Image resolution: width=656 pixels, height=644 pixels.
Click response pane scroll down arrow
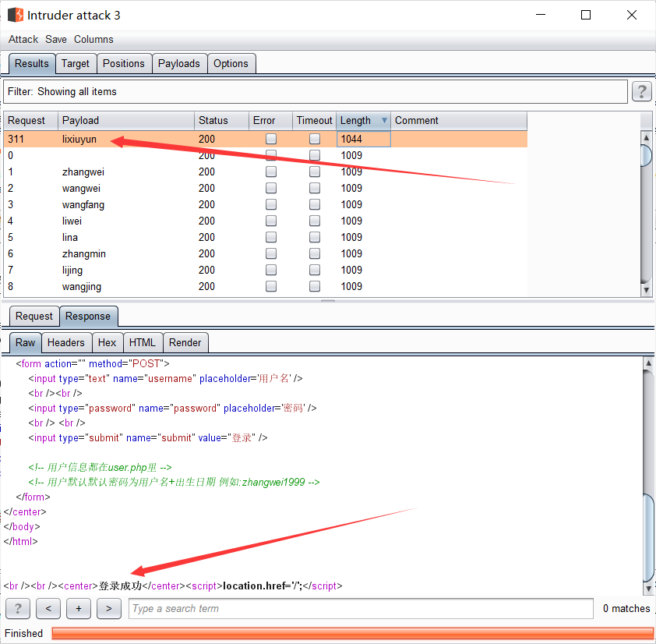click(x=648, y=589)
